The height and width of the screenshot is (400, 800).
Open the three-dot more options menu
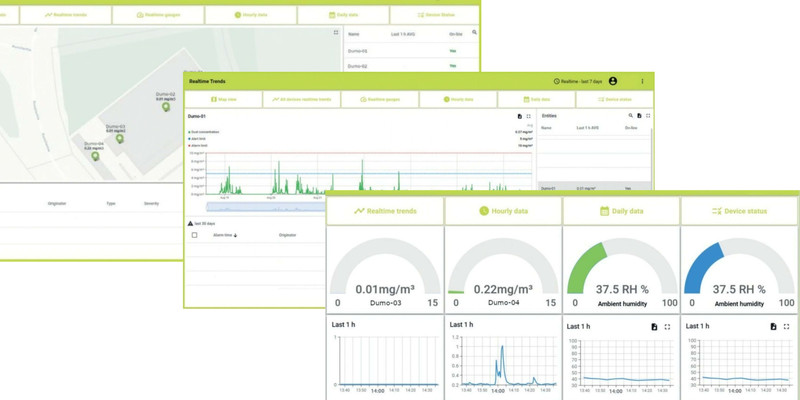tap(642, 81)
